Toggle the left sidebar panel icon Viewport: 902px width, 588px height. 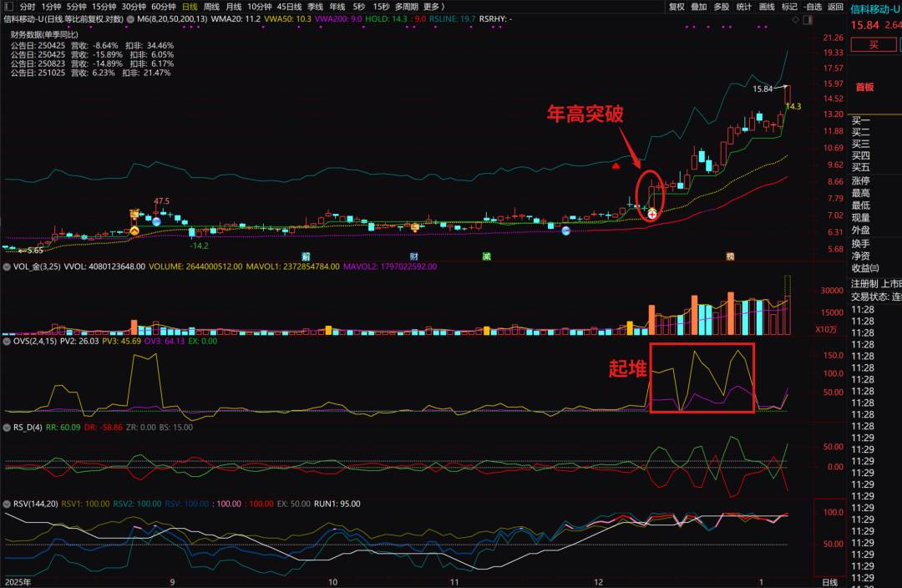[x=8, y=7]
